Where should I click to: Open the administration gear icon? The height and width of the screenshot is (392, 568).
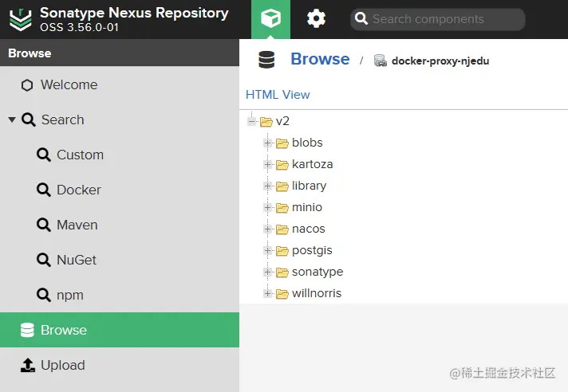point(316,19)
